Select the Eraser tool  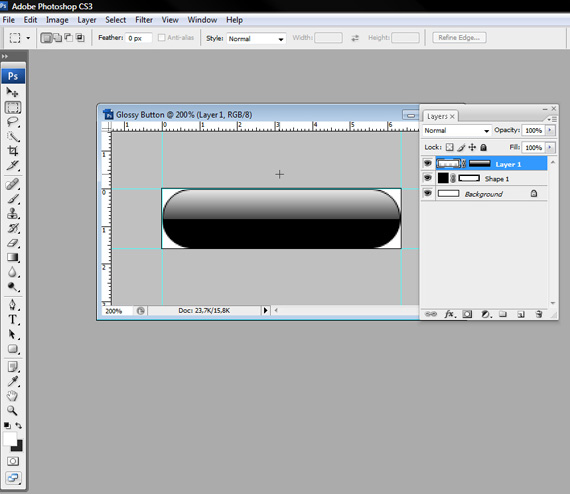click(x=12, y=243)
